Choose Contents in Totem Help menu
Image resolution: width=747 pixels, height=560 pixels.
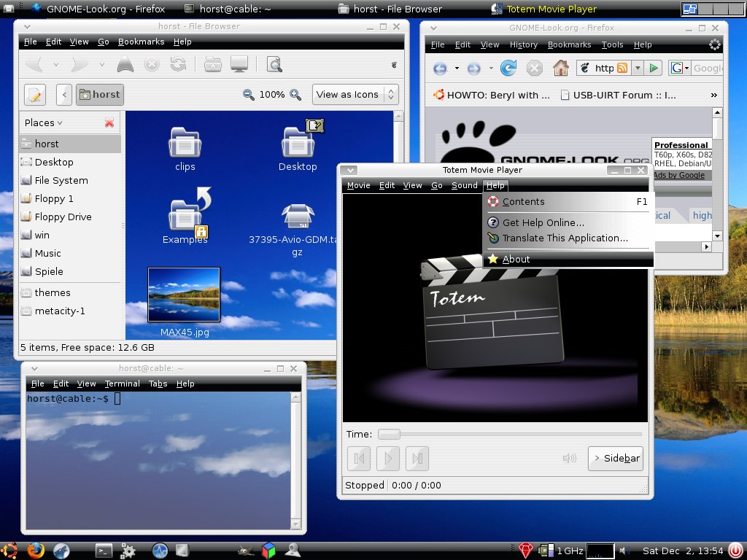coord(568,202)
